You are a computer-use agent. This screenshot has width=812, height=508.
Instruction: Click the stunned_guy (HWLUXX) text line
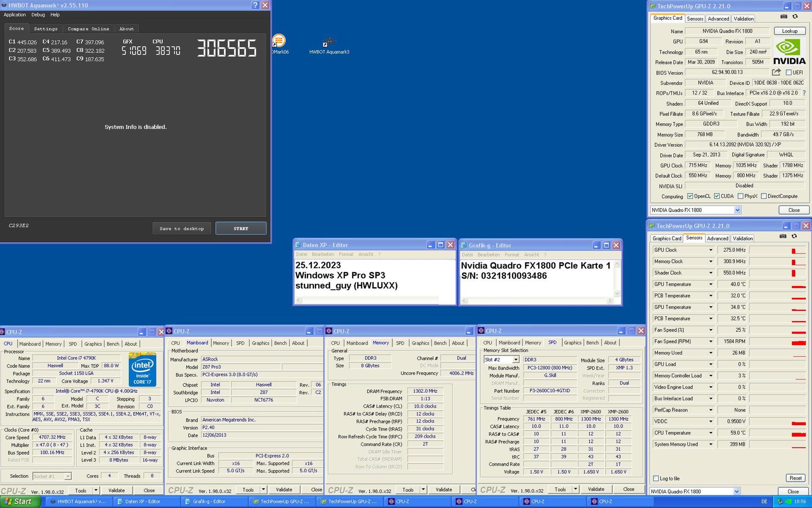346,286
